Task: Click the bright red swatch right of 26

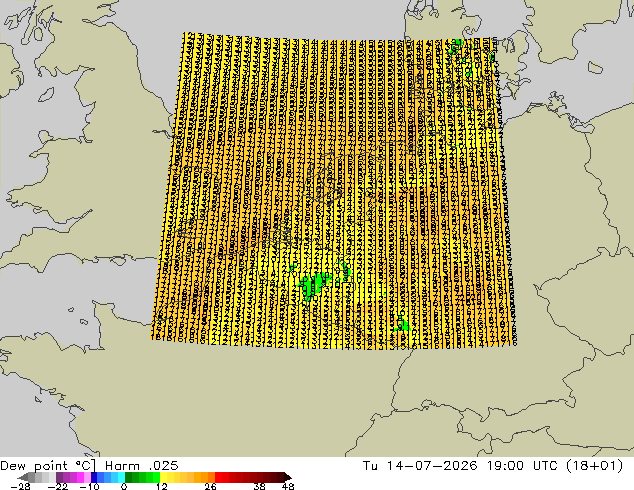Action: (x=219, y=477)
